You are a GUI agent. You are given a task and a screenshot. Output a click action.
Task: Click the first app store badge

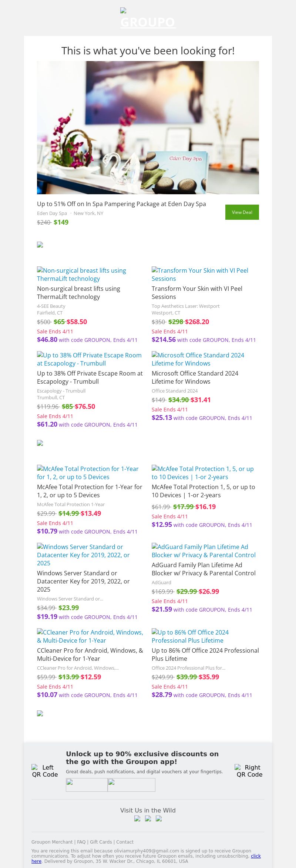87,784
